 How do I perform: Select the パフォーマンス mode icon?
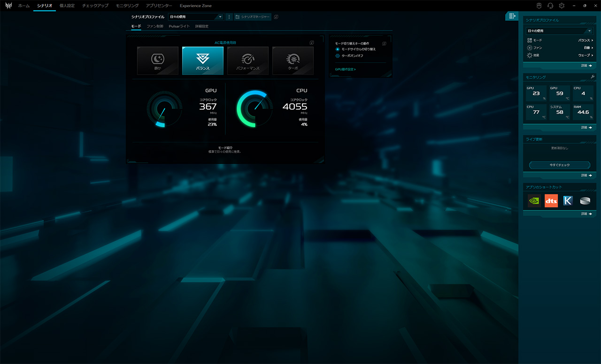click(248, 60)
